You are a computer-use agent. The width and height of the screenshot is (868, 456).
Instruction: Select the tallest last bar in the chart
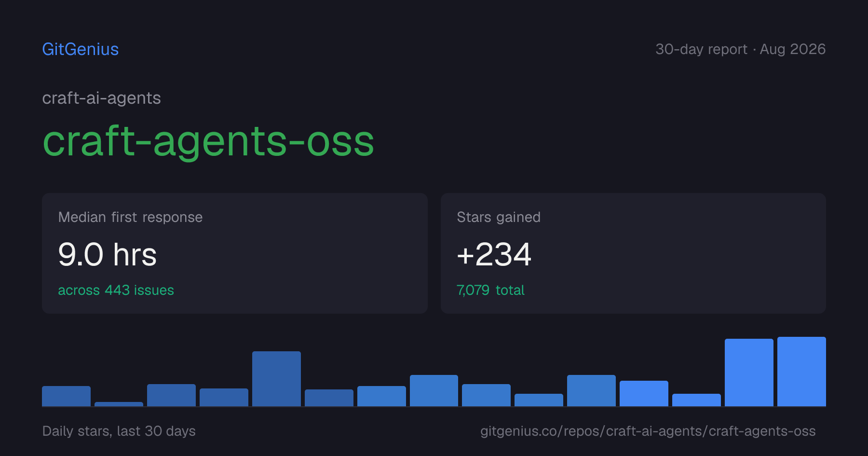[x=801, y=372]
